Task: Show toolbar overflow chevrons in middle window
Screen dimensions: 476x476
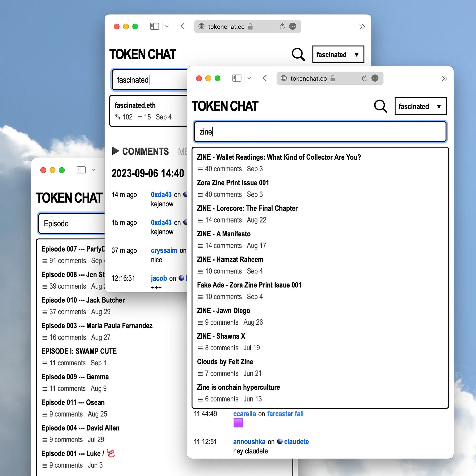Action: [362, 27]
